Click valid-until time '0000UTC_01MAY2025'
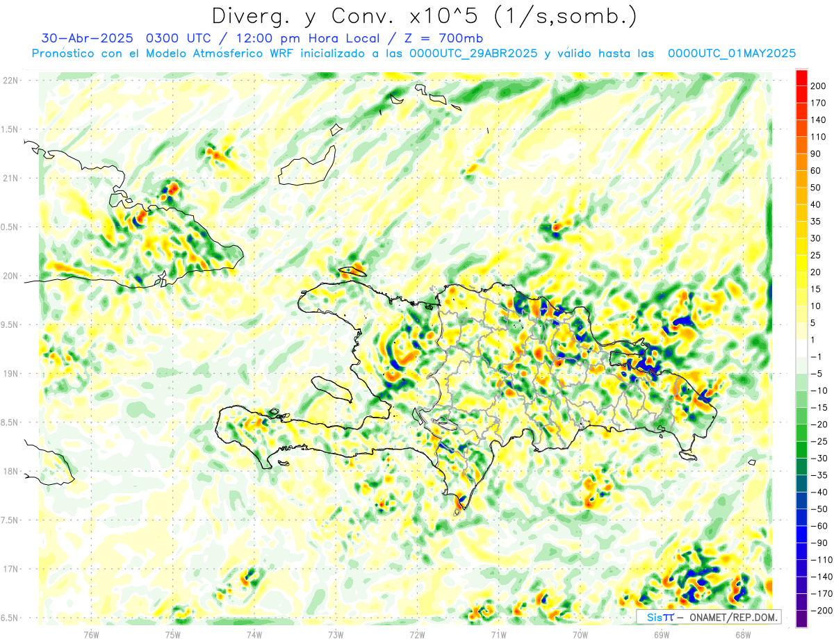The width and height of the screenshot is (834, 644). [732, 53]
